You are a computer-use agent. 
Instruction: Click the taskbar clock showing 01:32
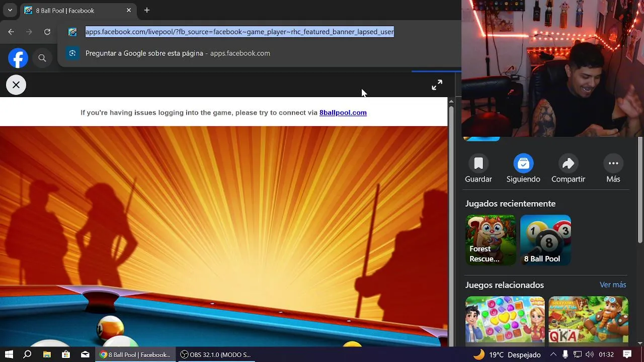(606, 354)
